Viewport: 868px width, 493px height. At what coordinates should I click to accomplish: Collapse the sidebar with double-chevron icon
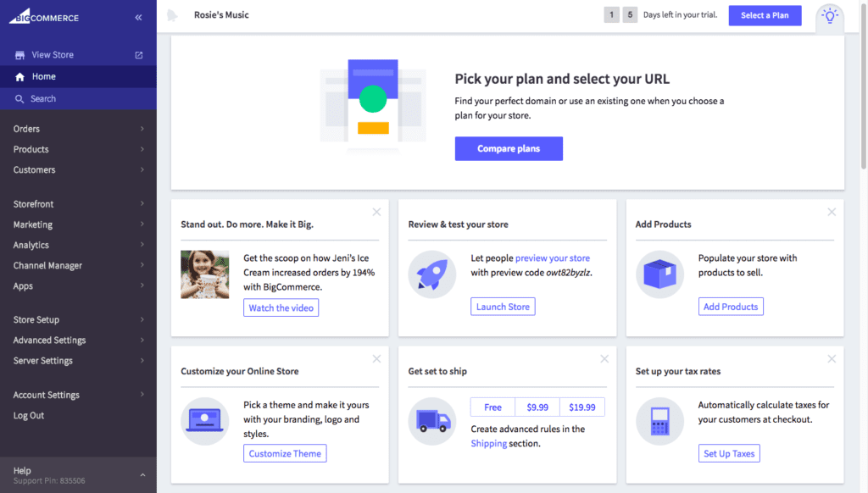tap(138, 17)
